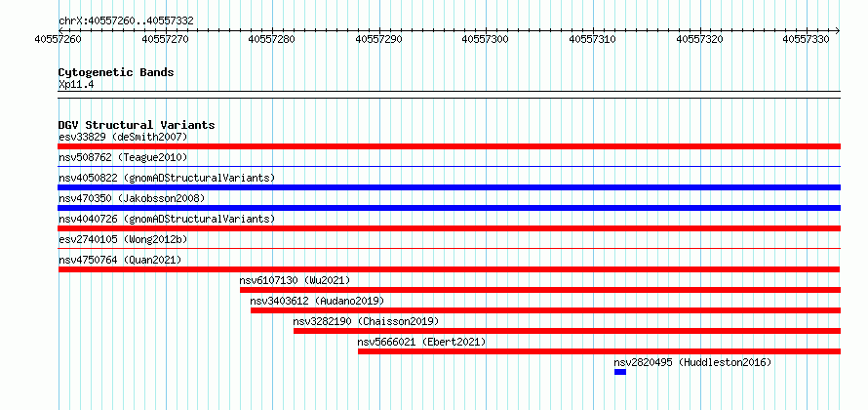Click ruler position 40557320
This screenshot has width=868, height=410.
pyautogui.click(x=700, y=39)
